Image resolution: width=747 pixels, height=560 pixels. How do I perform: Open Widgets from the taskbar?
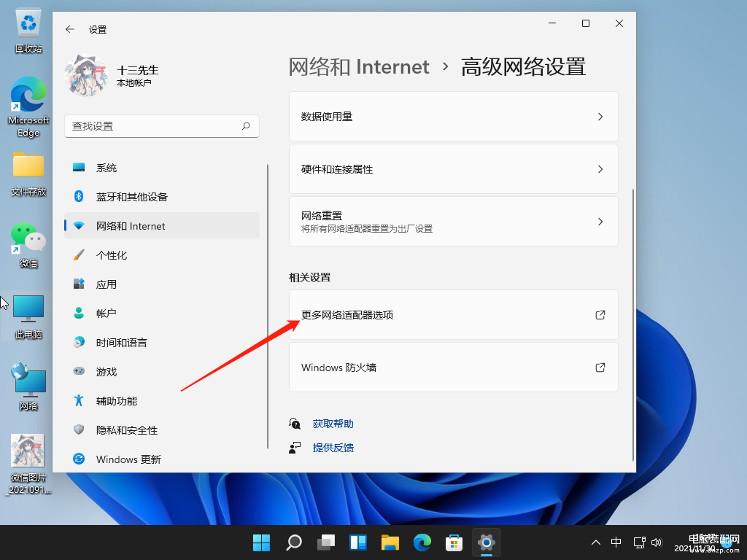(357, 542)
